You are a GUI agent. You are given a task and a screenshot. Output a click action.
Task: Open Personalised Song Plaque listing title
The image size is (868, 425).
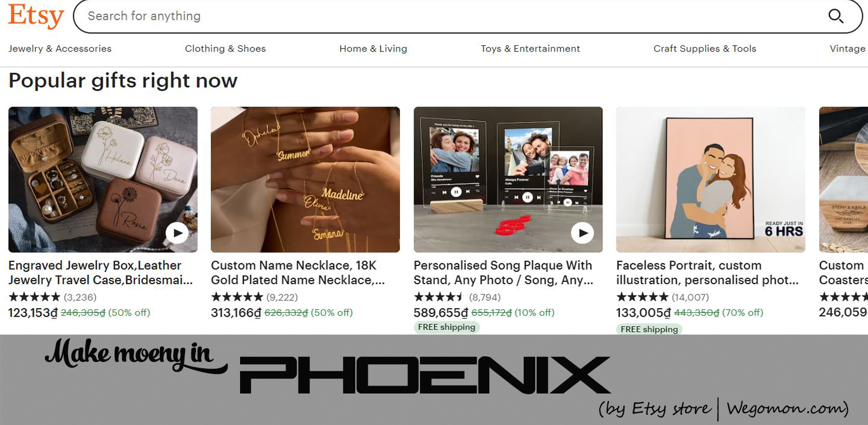(503, 273)
